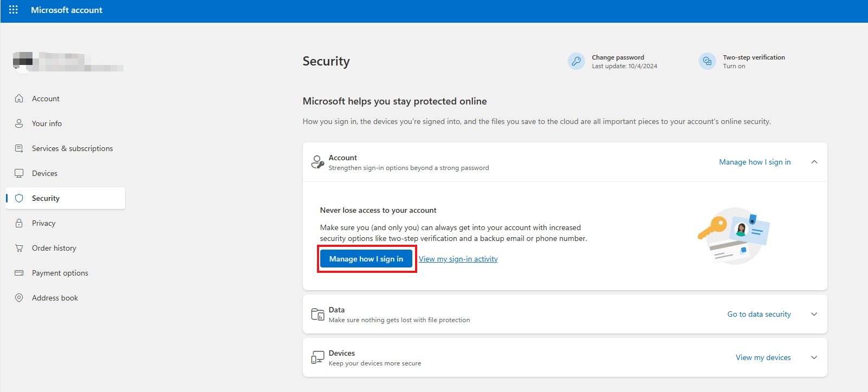Open the Account menu item
868x392 pixels.
point(66,99)
